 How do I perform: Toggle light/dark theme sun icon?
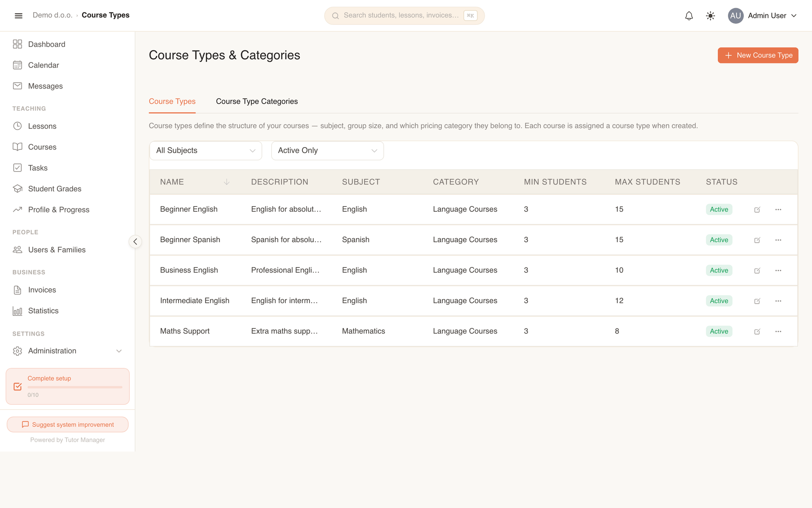(x=710, y=15)
